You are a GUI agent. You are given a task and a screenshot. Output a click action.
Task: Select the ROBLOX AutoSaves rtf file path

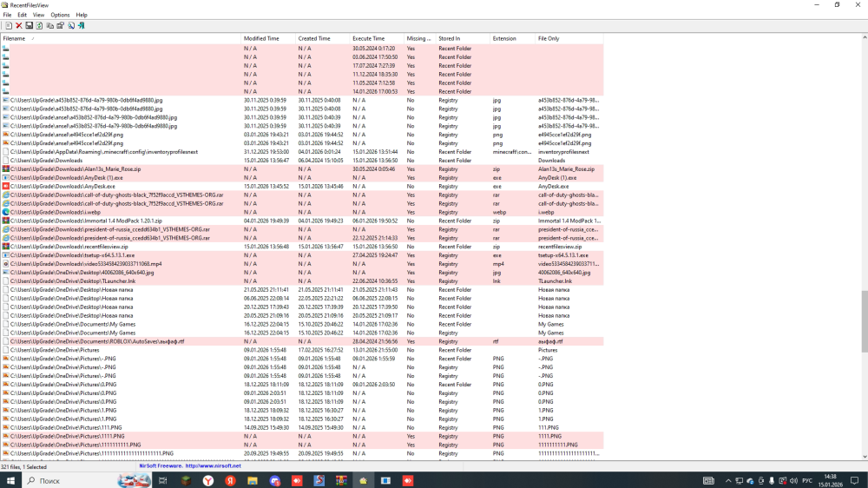click(x=97, y=342)
